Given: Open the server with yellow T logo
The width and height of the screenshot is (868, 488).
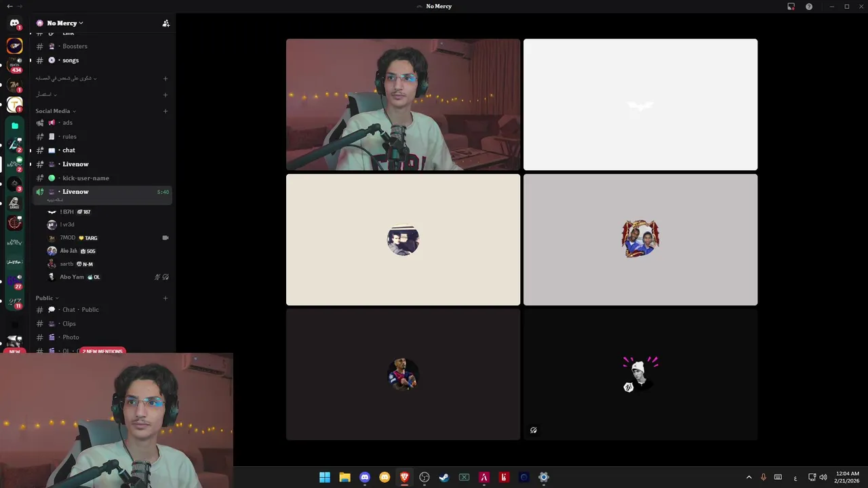Looking at the screenshot, I should 14,104.
